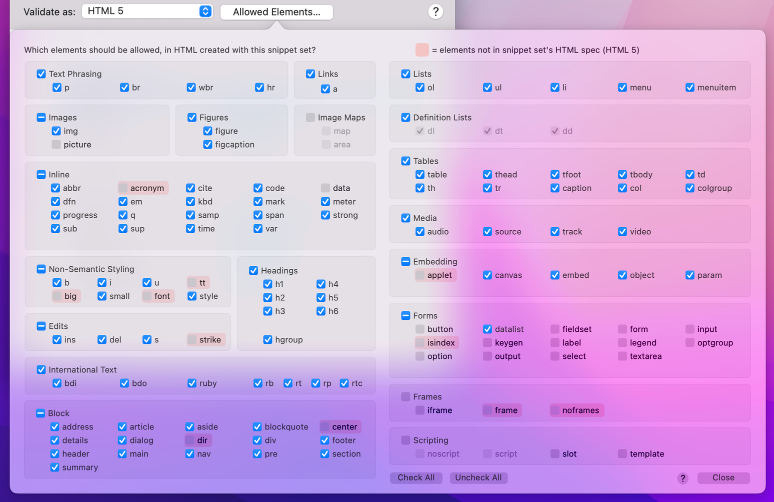The height and width of the screenshot is (502, 774).
Task: Enable the textarea checkbox
Action: [622, 356]
